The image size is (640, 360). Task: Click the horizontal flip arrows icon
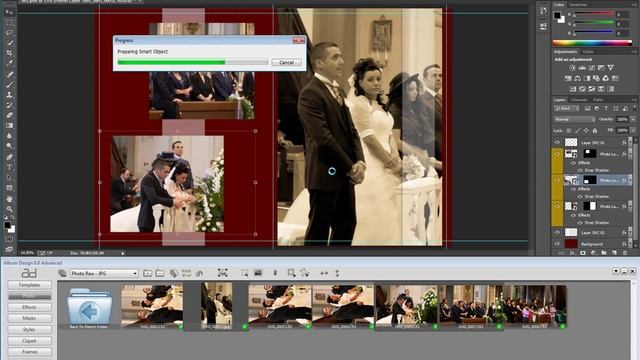pyautogui.click(x=324, y=273)
